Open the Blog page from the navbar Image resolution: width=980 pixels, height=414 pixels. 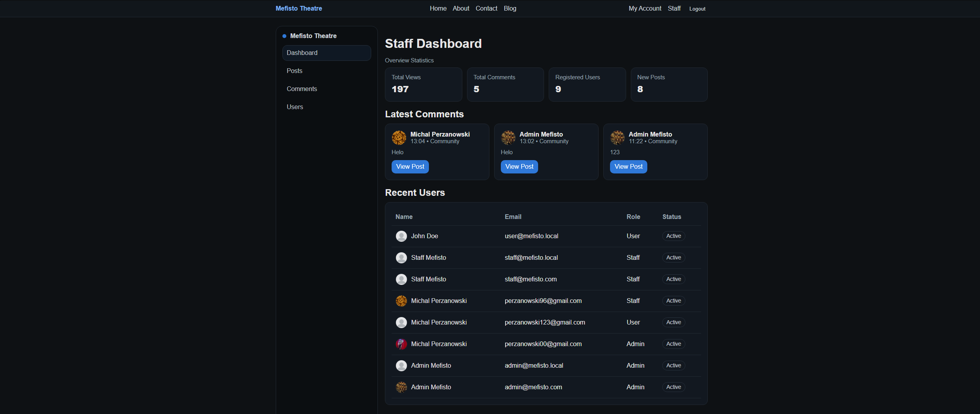509,8
